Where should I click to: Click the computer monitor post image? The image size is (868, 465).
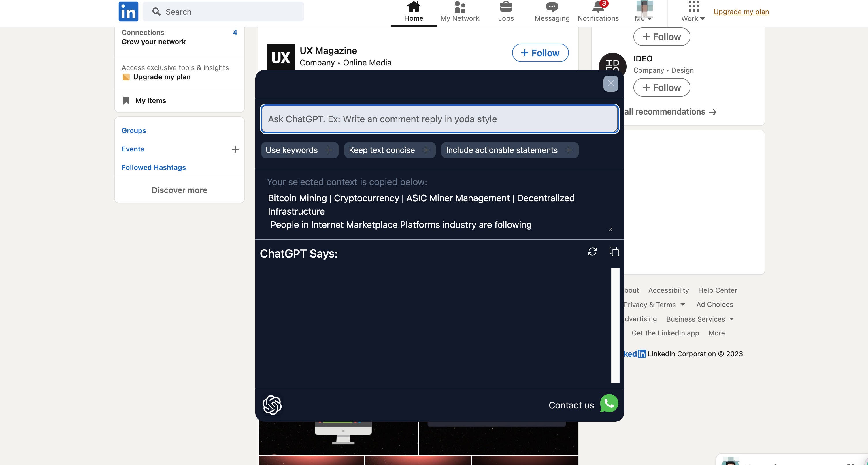click(x=338, y=438)
